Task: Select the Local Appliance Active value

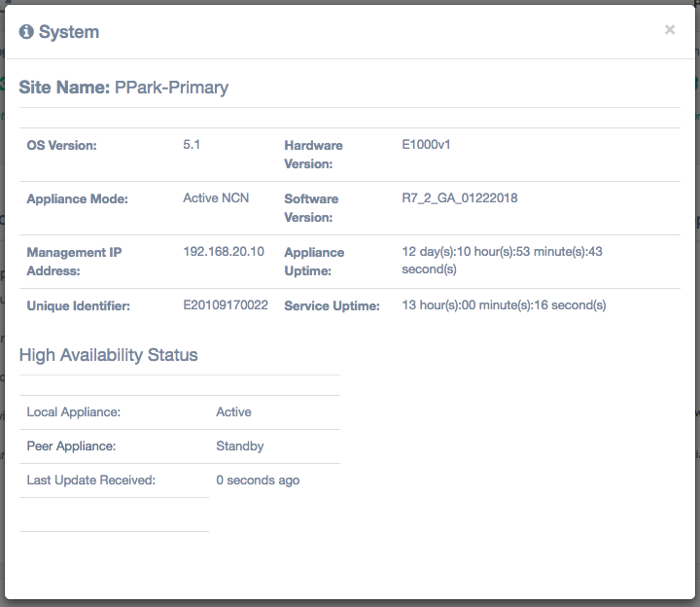Action: [233, 411]
